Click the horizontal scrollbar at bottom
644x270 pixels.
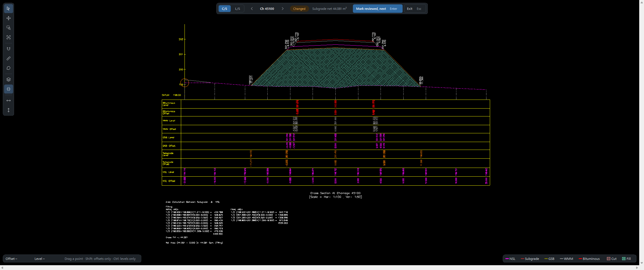320,268
